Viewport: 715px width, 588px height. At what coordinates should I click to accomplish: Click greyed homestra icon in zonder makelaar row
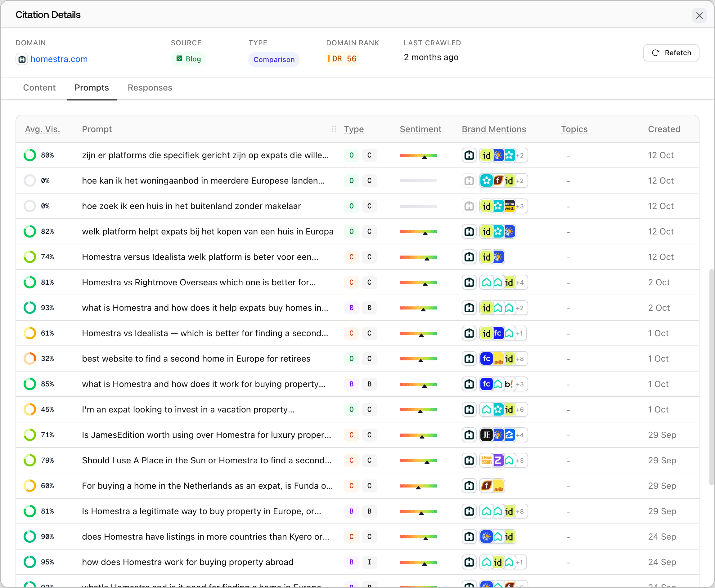(x=469, y=206)
